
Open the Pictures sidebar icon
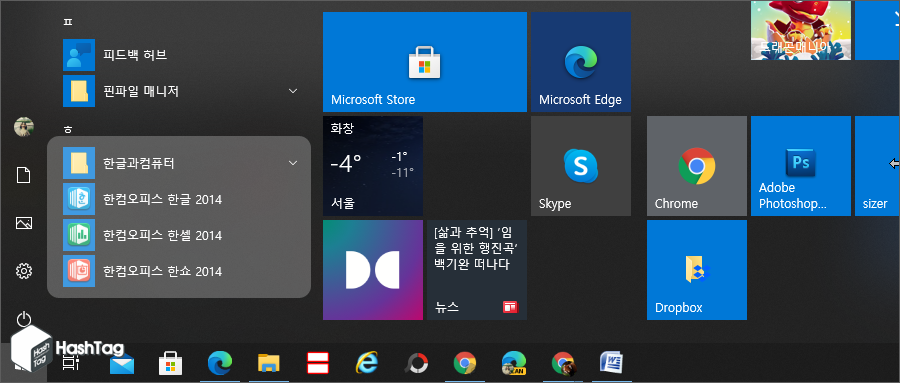[x=24, y=223]
